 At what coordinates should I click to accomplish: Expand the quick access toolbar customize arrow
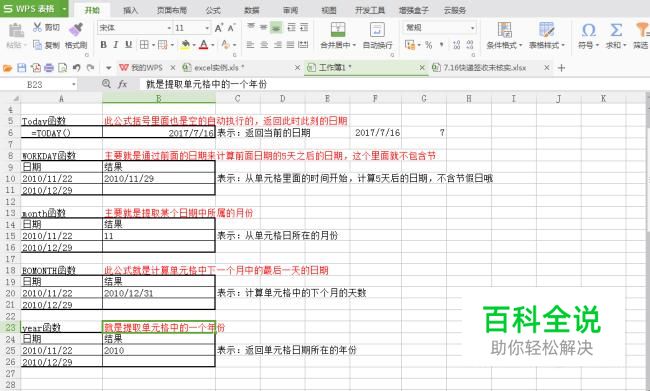109,68
